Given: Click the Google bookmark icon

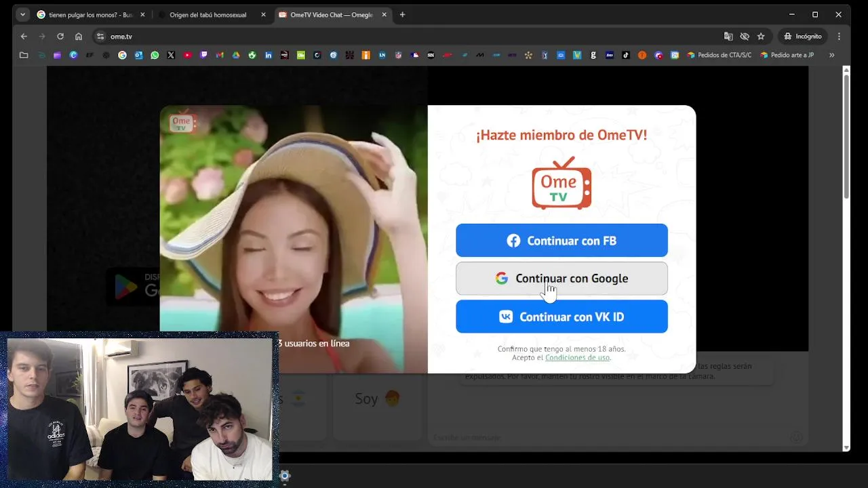Looking at the screenshot, I should tap(122, 55).
